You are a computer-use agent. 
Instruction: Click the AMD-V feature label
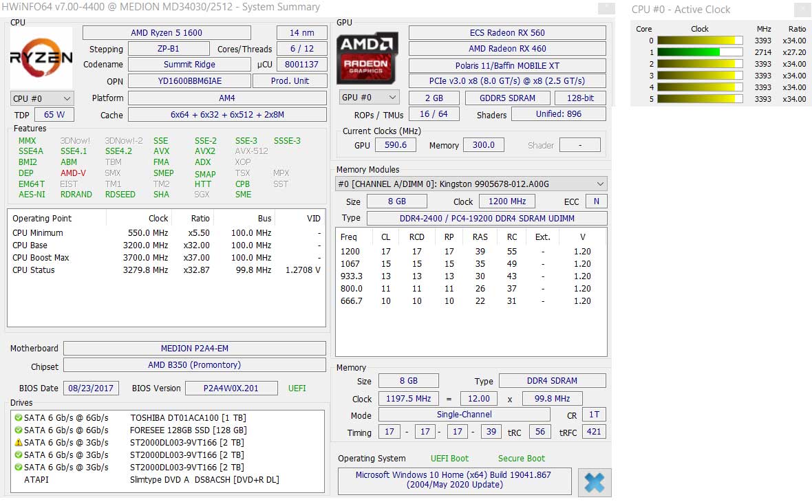click(73, 173)
